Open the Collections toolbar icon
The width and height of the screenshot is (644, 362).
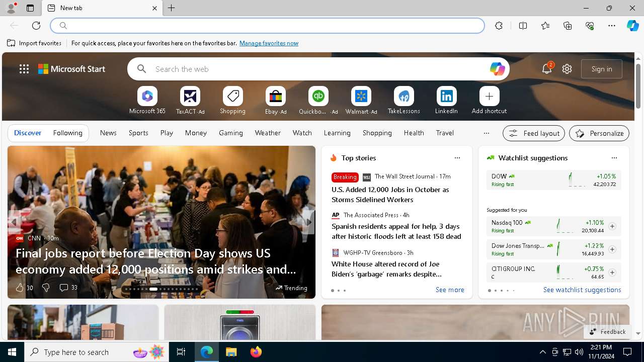pyautogui.click(x=568, y=26)
